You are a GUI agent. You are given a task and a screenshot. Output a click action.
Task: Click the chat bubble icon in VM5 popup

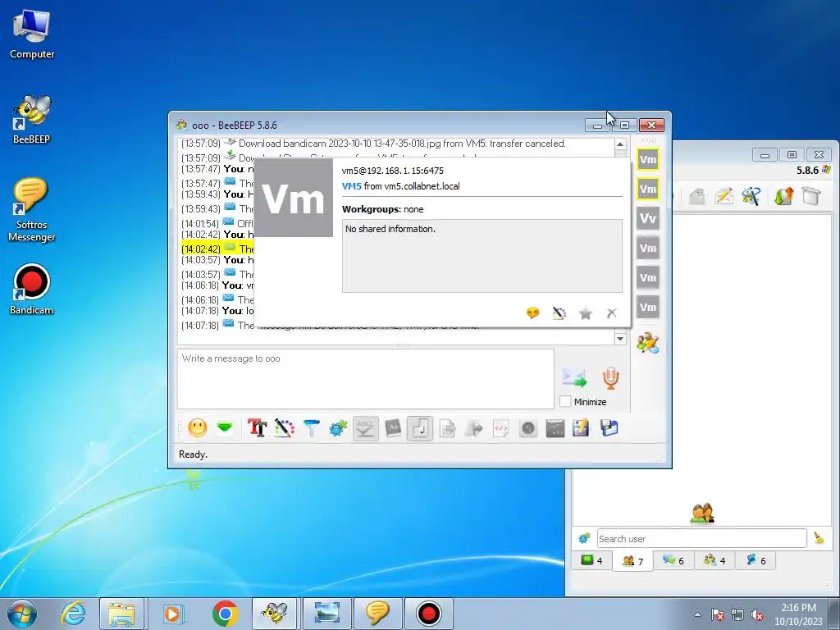pos(532,313)
